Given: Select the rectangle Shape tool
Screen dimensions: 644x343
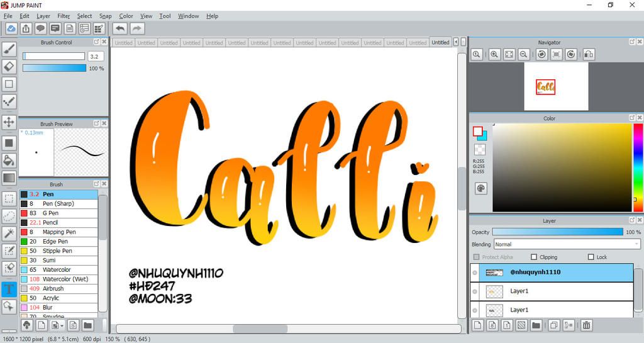Looking at the screenshot, I should pos(9,84).
